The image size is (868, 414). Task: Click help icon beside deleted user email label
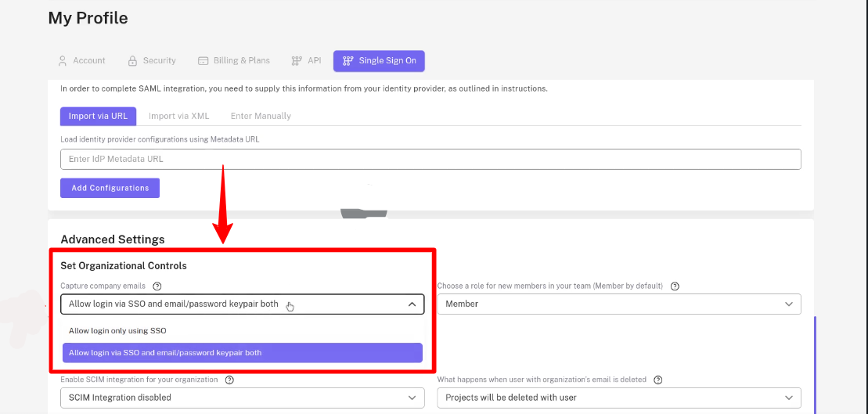point(658,380)
